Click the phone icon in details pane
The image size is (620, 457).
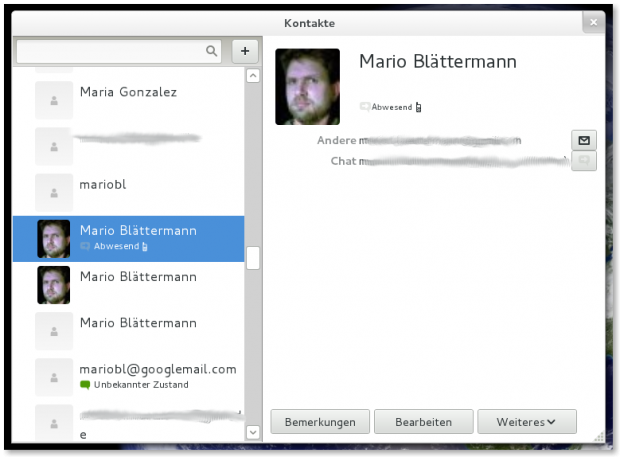(418, 107)
